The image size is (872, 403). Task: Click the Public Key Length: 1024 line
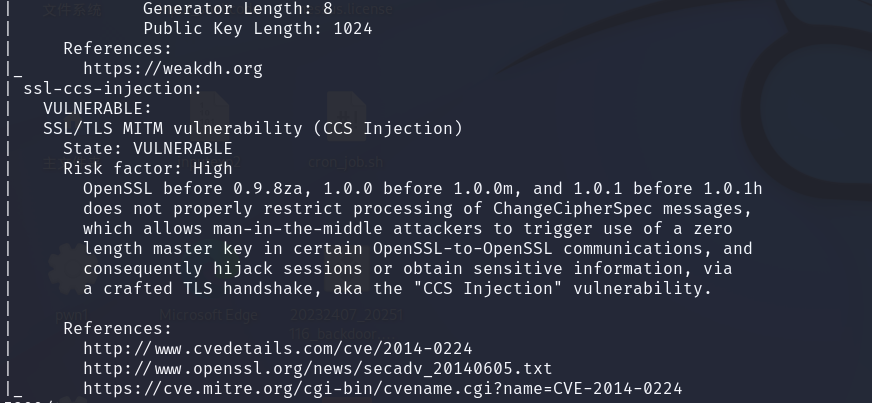(x=257, y=29)
